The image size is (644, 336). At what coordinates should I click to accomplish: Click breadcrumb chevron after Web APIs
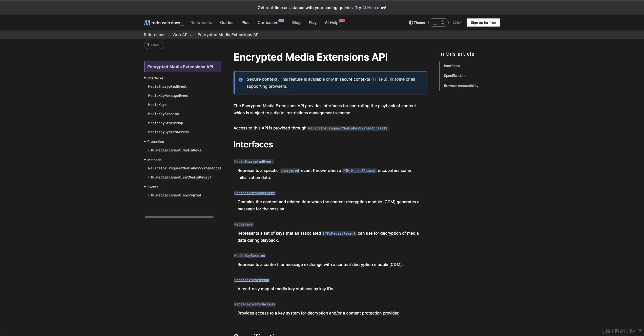pyautogui.click(x=194, y=35)
